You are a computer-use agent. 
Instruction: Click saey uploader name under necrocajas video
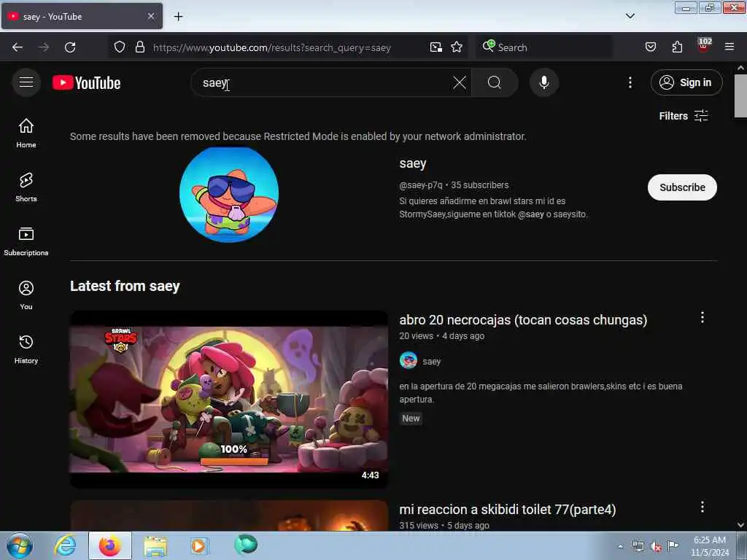431,362
